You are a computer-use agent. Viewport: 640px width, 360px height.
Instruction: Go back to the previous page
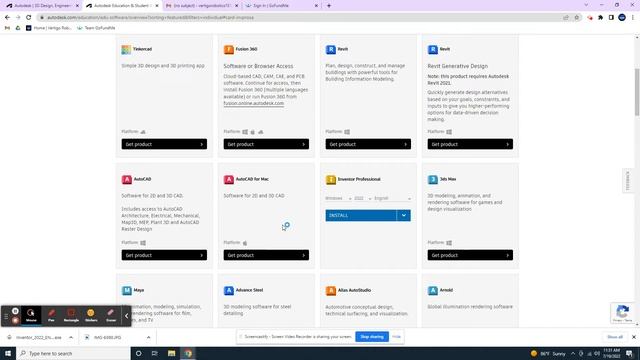point(7,18)
